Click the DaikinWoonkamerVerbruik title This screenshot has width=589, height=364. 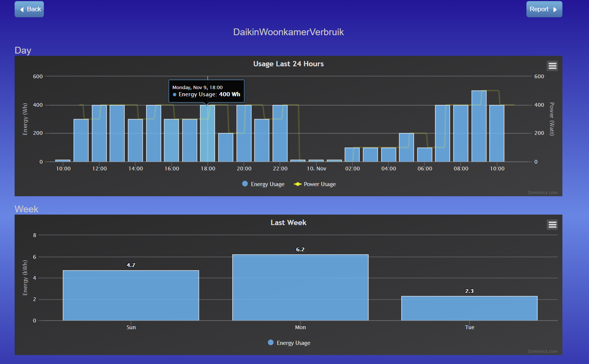click(x=289, y=32)
